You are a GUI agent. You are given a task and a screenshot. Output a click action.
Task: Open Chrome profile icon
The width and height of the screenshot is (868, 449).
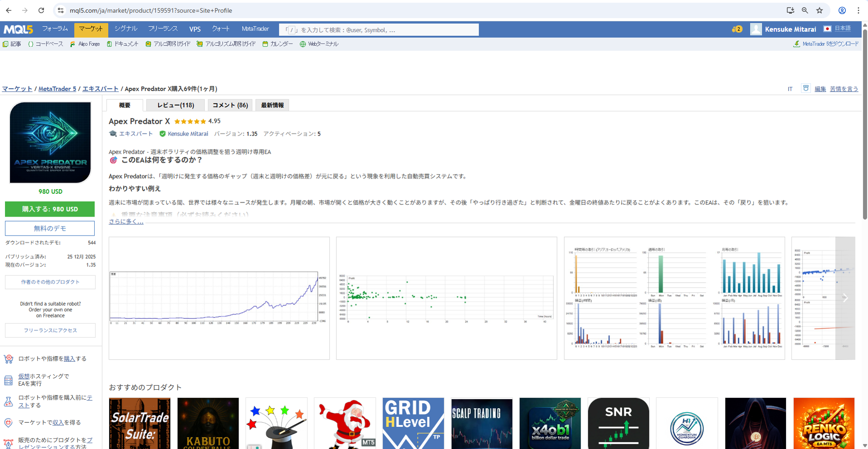coord(842,10)
